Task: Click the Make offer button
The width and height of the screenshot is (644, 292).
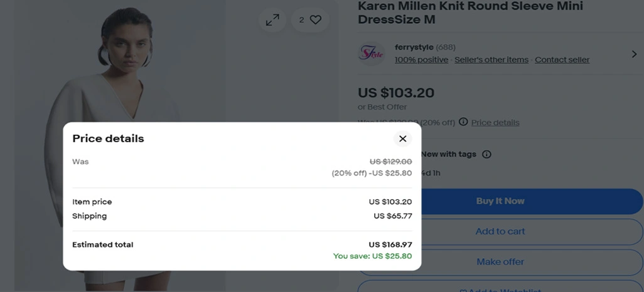Action: click(500, 261)
